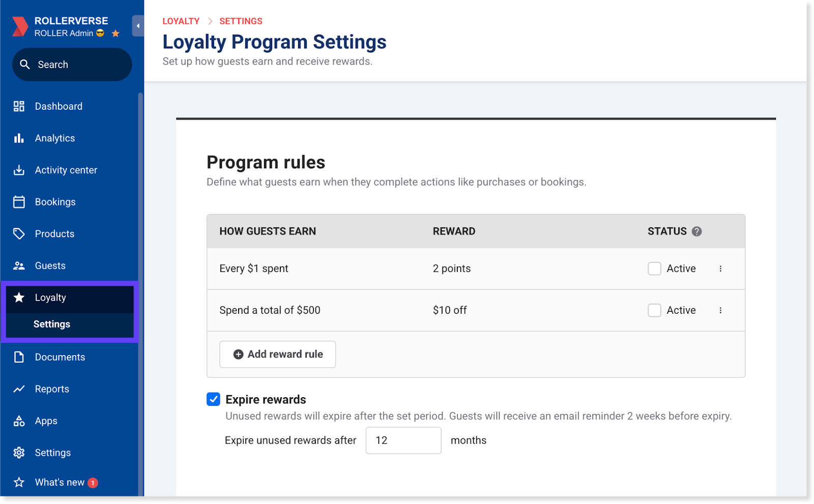The height and width of the screenshot is (504, 814).
Task: Click the Apps shapes icon
Action: coord(19,421)
